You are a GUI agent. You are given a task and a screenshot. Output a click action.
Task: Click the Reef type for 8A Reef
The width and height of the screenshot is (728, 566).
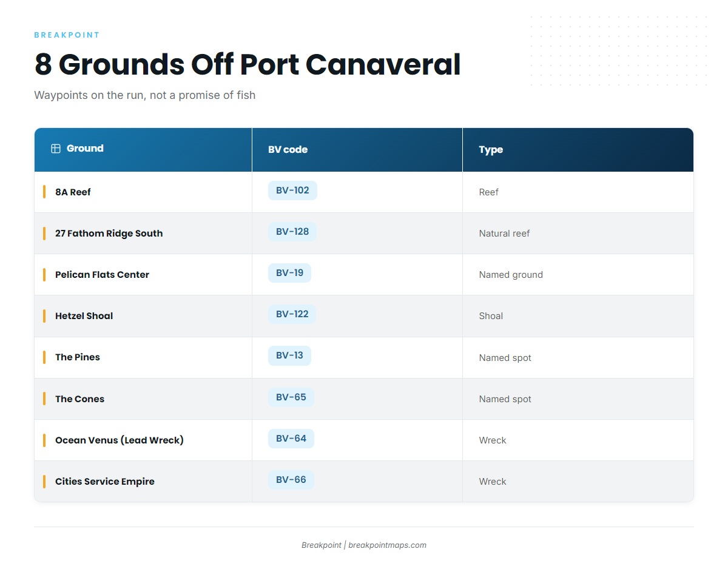point(489,192)
